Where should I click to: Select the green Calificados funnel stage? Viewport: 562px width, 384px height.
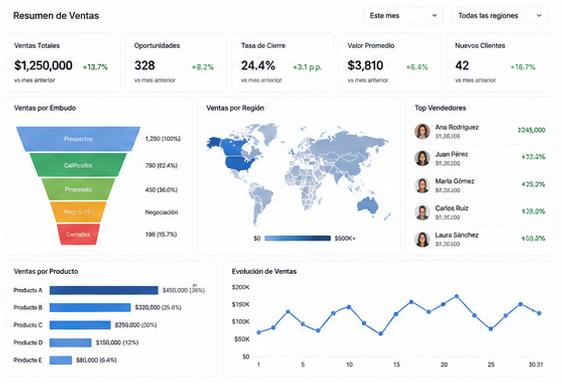point(78,165)
